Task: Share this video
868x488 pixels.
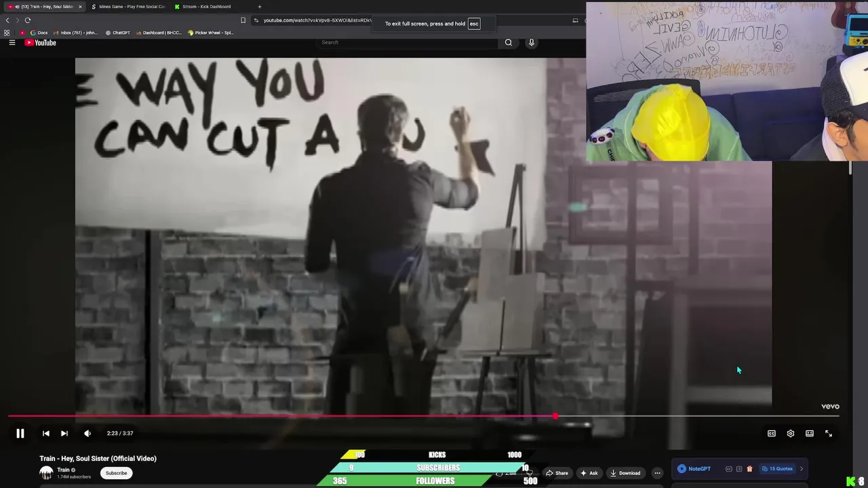Action: pos(557,473)
